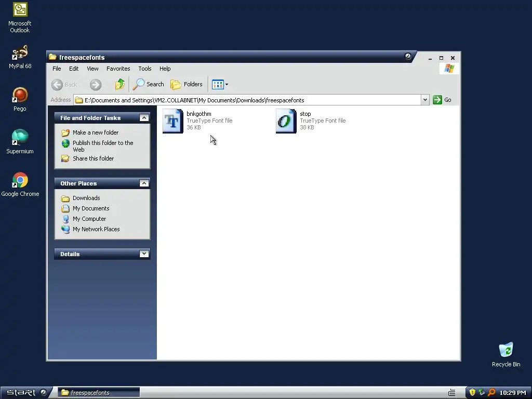The image size is (532, 399).
Task: Click the folder icon in address bar
Action: (x=79, y=100)
